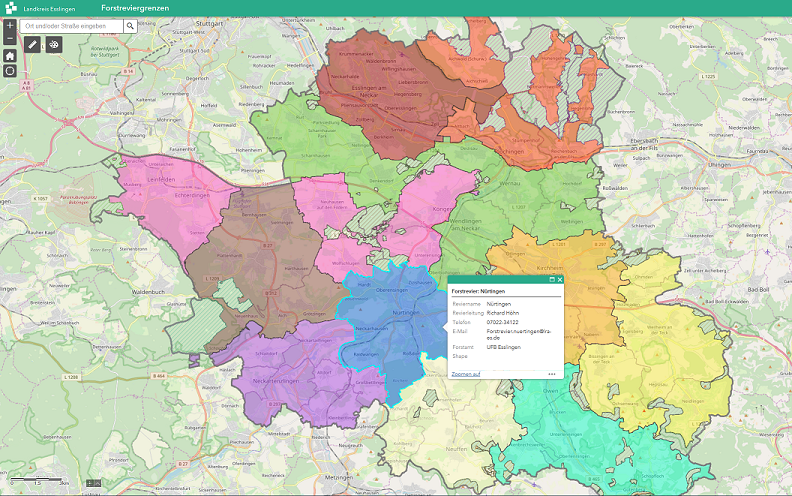Viewport: 792px width, 496px height.
Task: Click the Landkreis Esslingen header text
Action: (x=49, y=7)
